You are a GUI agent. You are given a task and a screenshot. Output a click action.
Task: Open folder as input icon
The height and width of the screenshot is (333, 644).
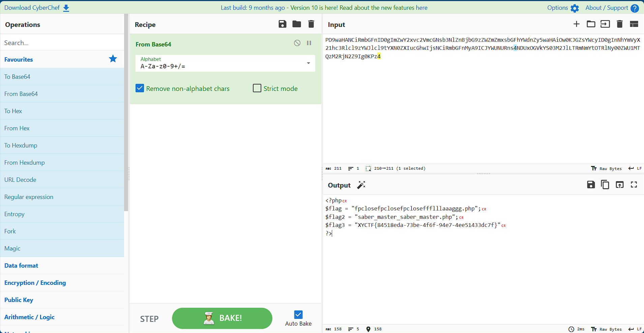(x=591, y=24)
